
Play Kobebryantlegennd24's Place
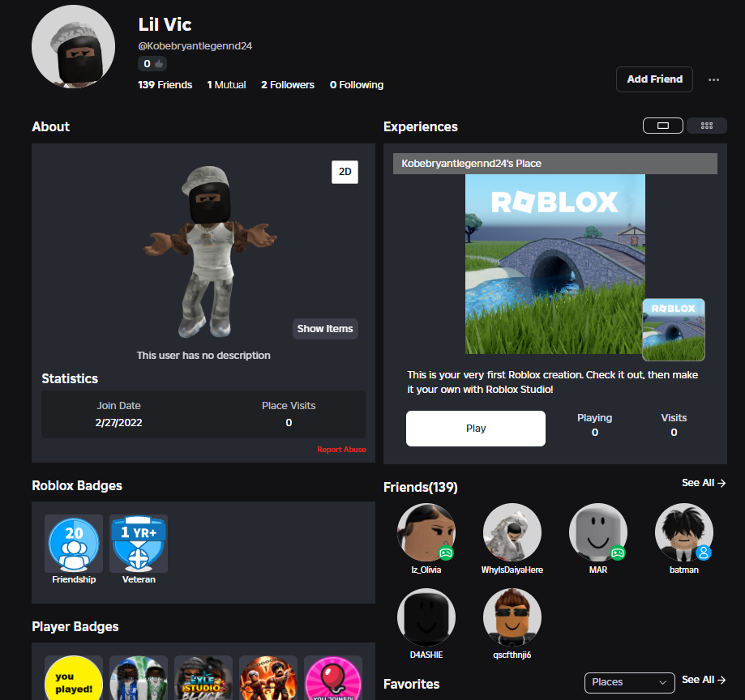(x=476, y=429)
